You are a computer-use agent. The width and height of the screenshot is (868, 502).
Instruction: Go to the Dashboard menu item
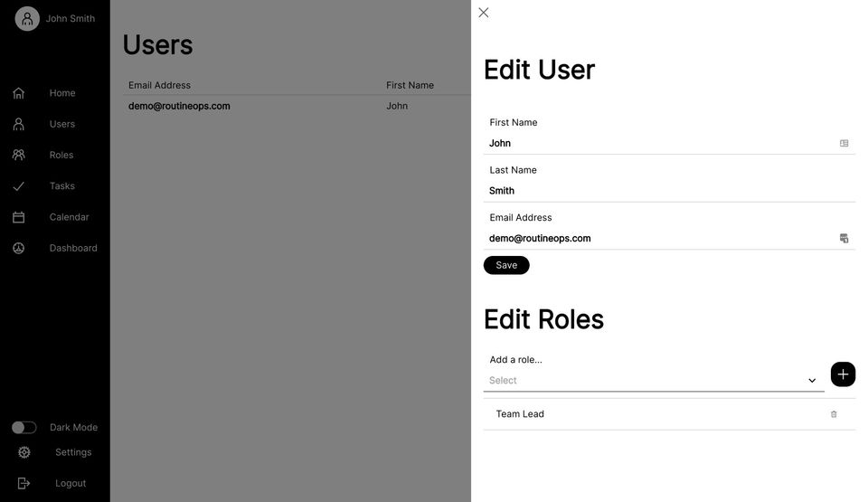point(73,248)
